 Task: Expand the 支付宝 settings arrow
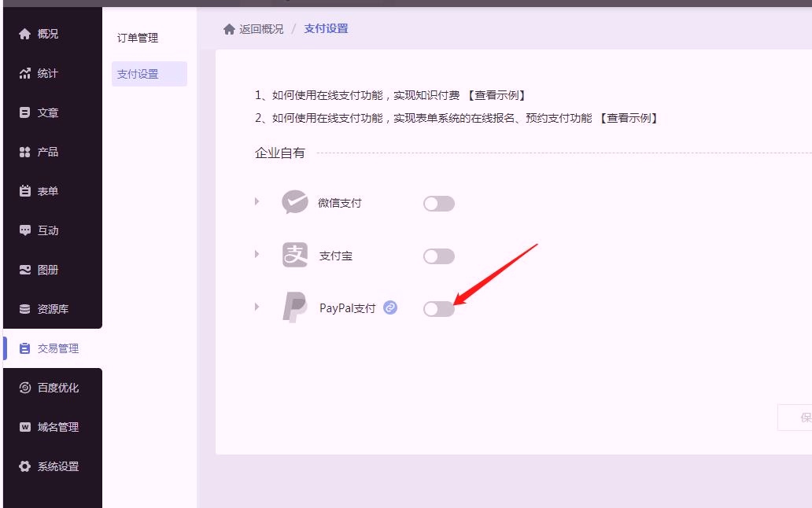[257, 254]
